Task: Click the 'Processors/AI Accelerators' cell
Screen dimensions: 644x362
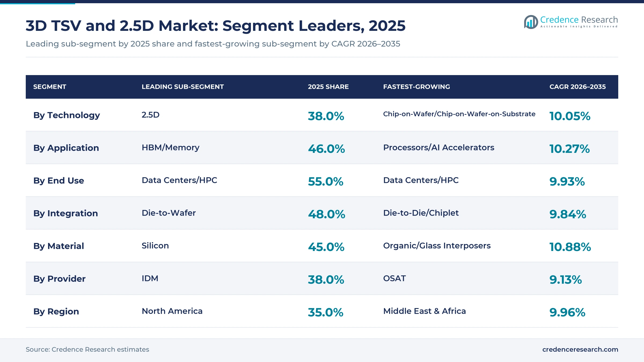Action: tap(439, 147)
